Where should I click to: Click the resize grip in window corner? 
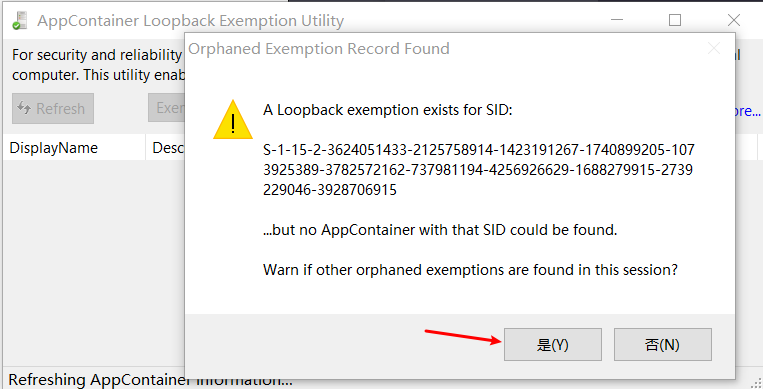point(756,383)
